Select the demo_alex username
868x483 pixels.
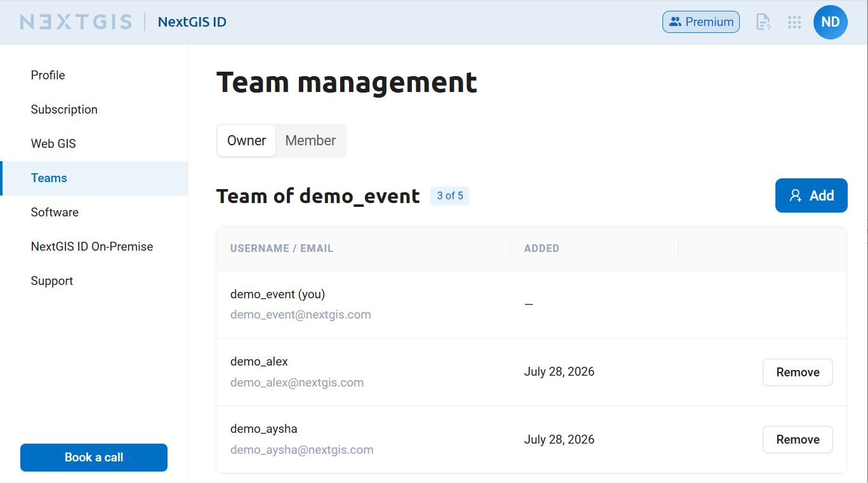pyautogui.click(x=259, y=362)
